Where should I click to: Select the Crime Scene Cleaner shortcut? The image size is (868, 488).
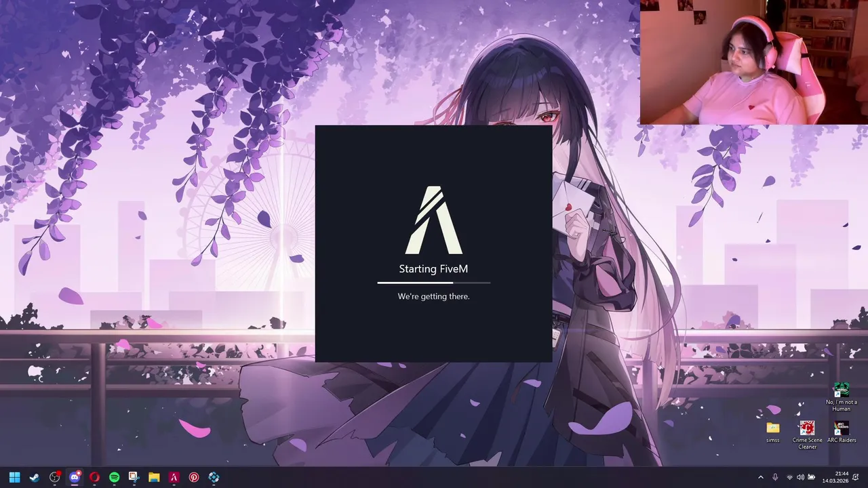[x=807, y=434]
